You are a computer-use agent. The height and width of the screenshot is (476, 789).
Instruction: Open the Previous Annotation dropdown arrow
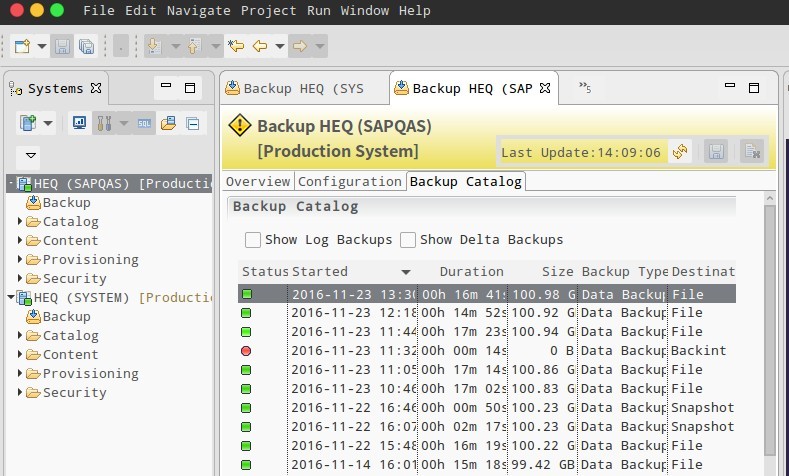pos(215,46)
